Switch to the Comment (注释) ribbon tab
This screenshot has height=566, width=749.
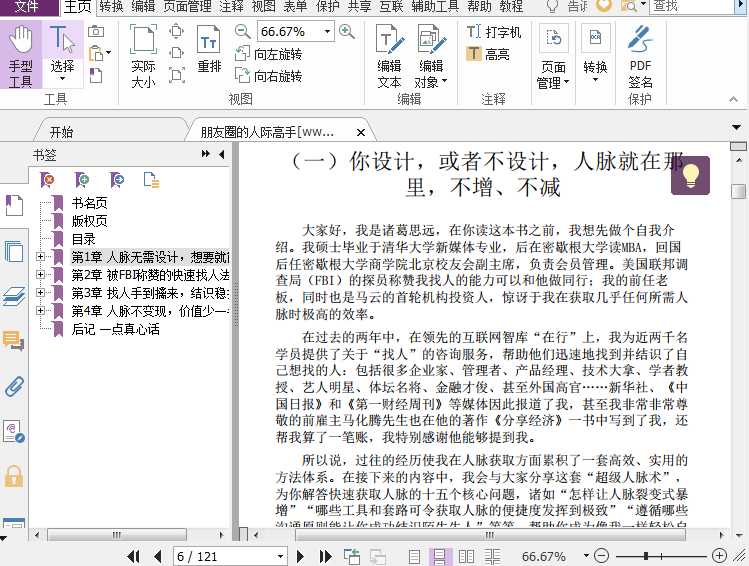pyautogui.click(x=232, y=6)
